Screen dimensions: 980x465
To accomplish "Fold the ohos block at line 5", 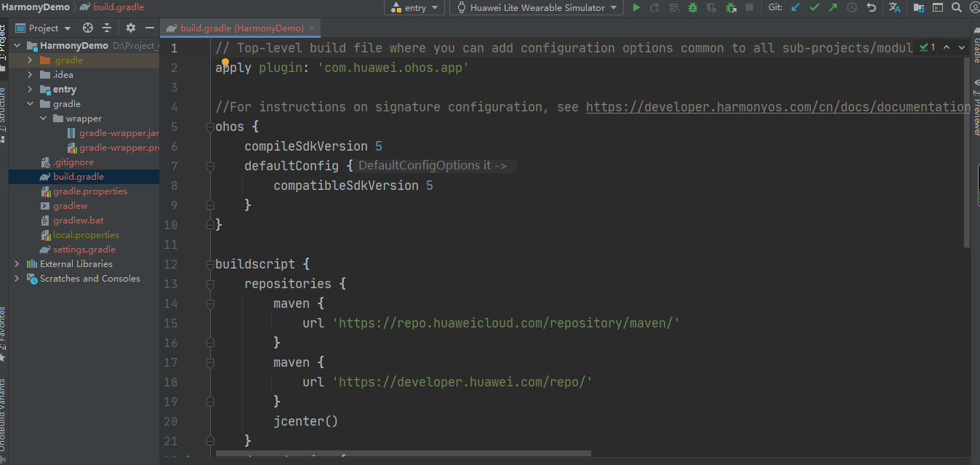I will [x=210, y=127].
